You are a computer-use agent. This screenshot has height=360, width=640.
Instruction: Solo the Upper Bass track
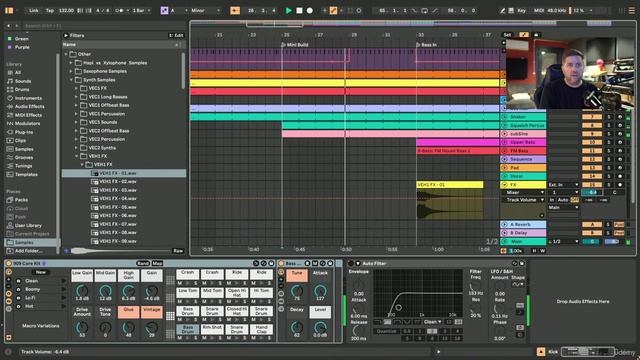click(x=609, y=142)
